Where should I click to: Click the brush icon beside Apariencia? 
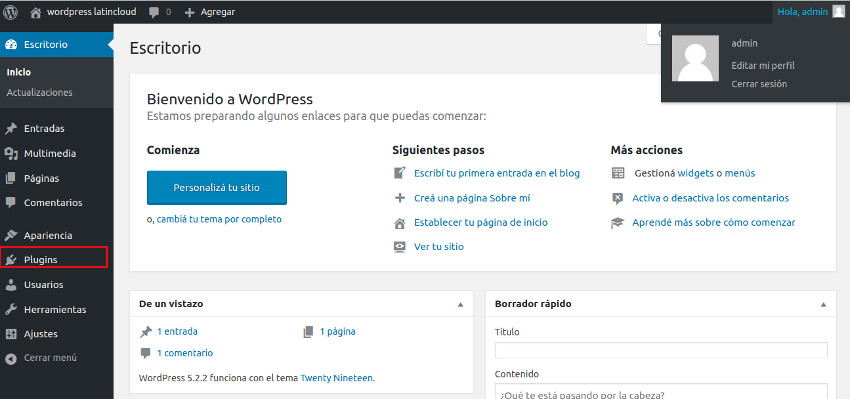[x=11, y=236]
